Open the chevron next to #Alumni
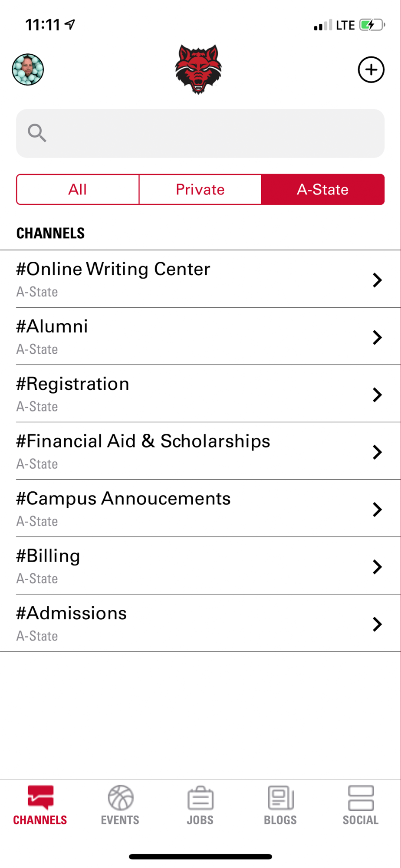 click(x=377, y=337)
